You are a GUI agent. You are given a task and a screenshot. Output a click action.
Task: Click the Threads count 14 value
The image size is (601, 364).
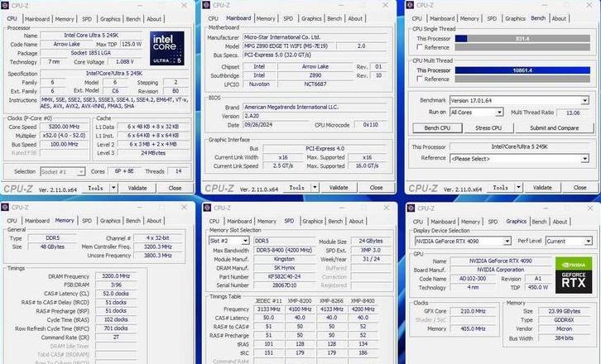178,171
